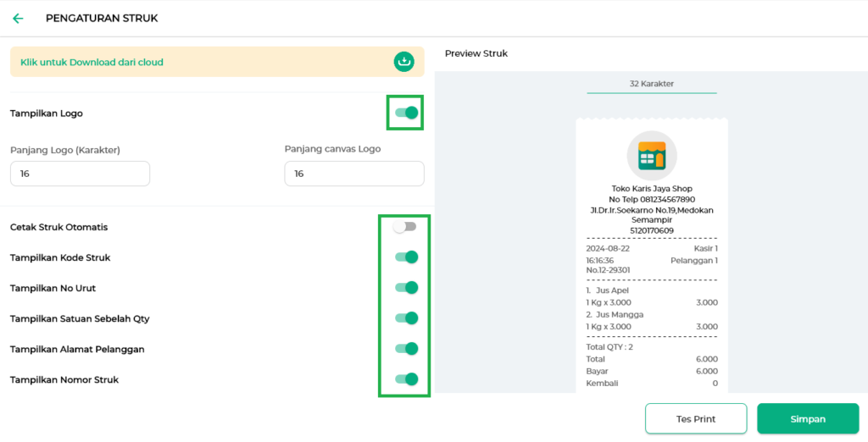Viewport: 868px width, 442px height.
Task: Click the store logo in receipt preview
Action: pos(652,156)
